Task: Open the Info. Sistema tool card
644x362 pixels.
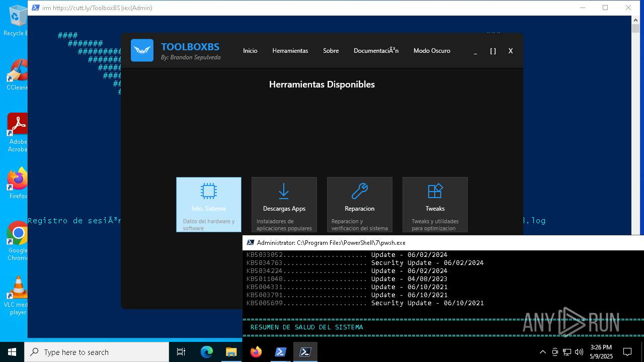Action: pyautogui.click(x=208, y=204)
